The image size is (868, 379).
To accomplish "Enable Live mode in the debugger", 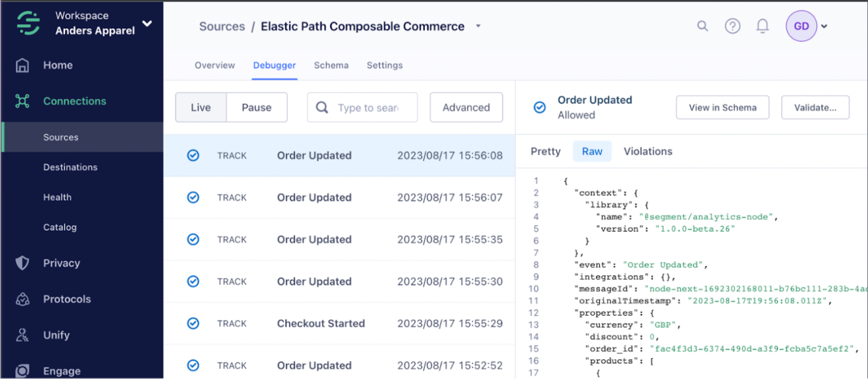I will coord(201,107).
